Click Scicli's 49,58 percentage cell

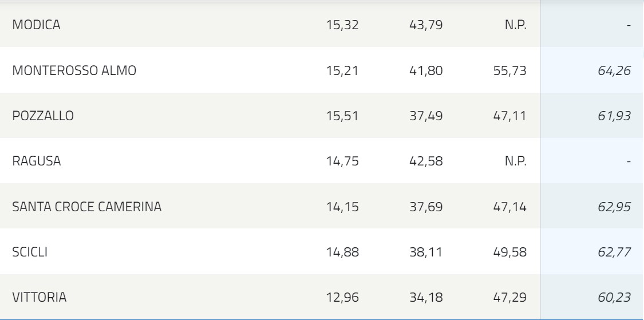509,252
